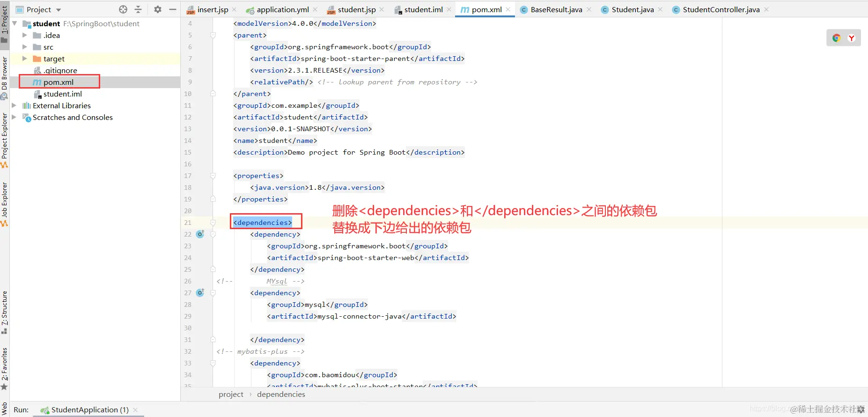The width and height of the screenshot is (868, 417).
Task: Close the application.yml tab
Action: coord(316,9)
